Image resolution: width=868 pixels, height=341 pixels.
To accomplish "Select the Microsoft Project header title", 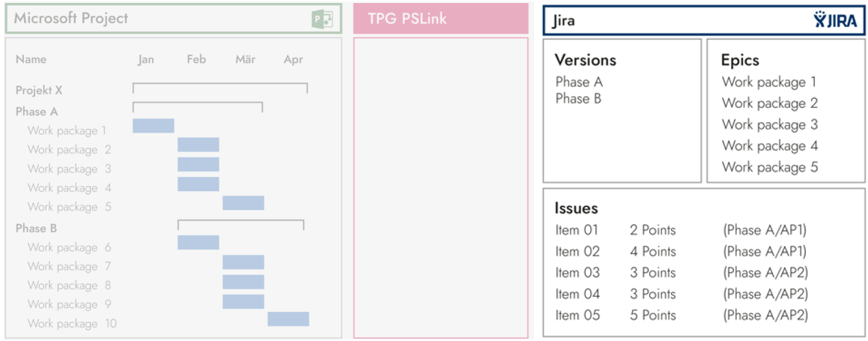I will coord(71,19).
